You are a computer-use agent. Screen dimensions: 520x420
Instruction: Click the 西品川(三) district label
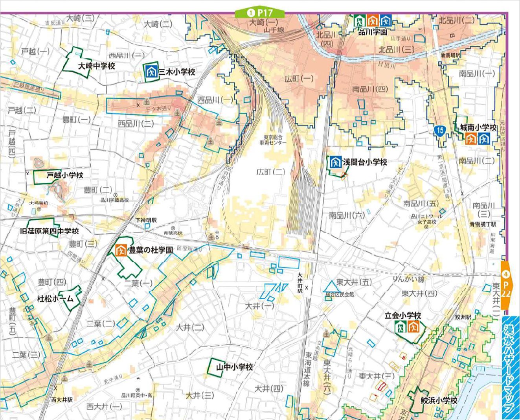click(x=127, y=55)
